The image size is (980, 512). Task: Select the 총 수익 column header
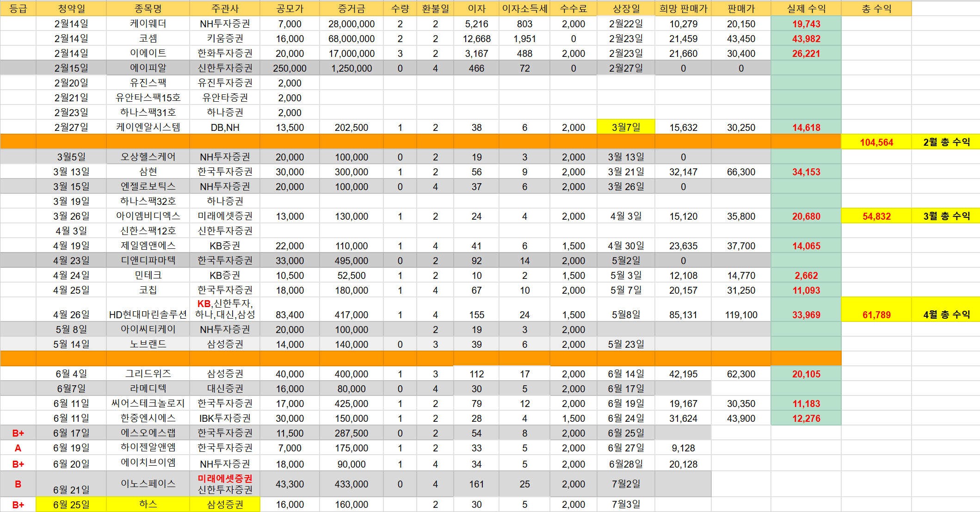tap(876, 8)
